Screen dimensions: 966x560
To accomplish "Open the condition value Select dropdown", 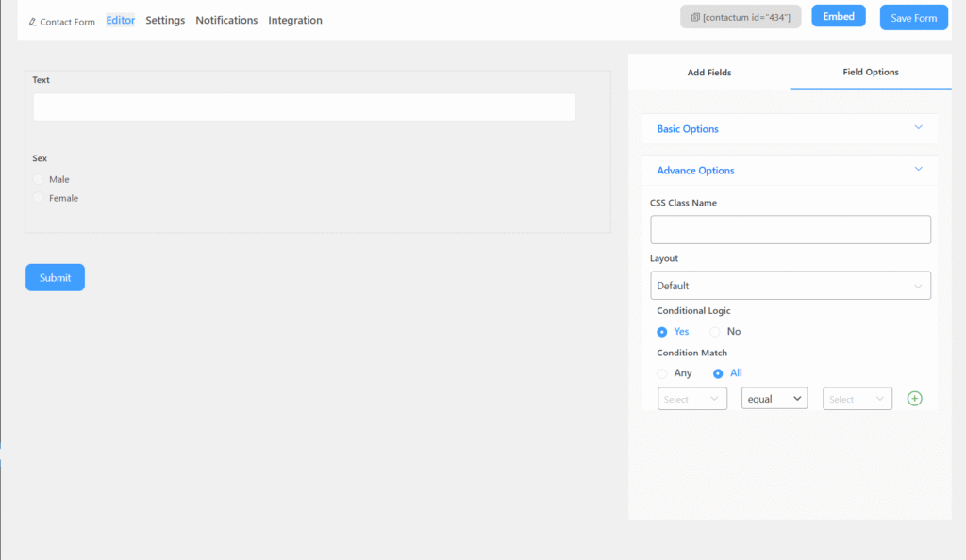I will [x=857, y=399].
